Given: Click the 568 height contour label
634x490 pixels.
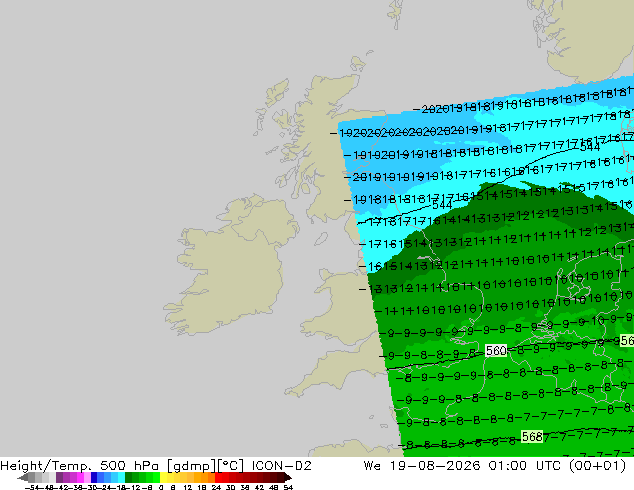Looking at the screenshot, I should [532, 437].
